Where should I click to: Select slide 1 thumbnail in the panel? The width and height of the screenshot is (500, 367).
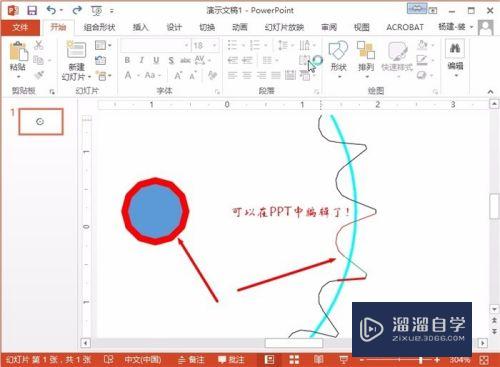(x=41, y=122)
